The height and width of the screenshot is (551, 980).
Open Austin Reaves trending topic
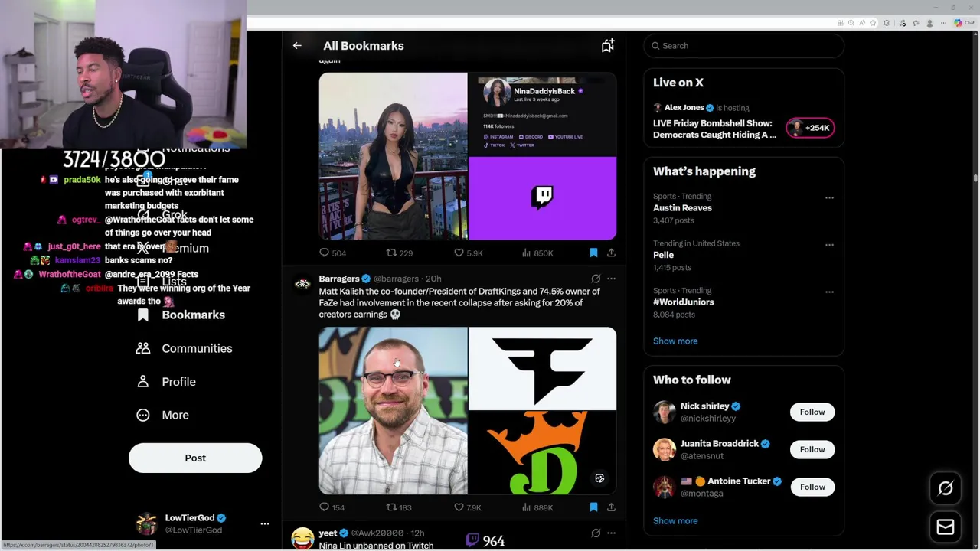tap(682, 208)
